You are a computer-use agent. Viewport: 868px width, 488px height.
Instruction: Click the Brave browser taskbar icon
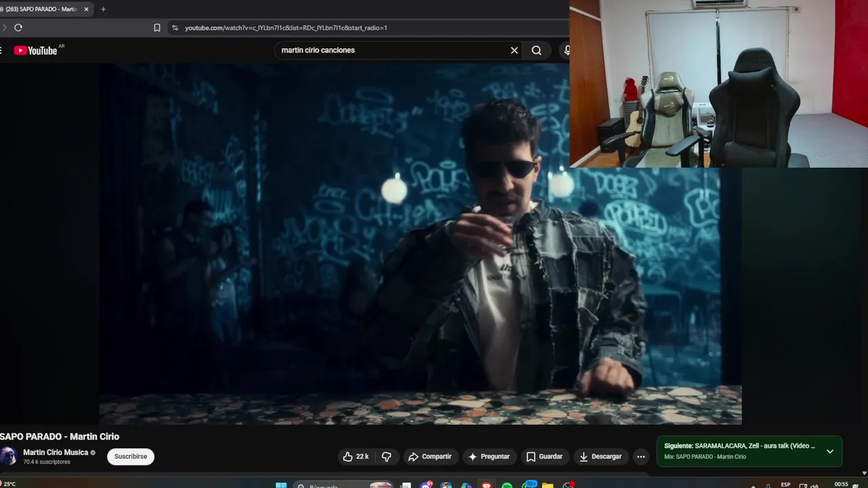tap(486, 485)
